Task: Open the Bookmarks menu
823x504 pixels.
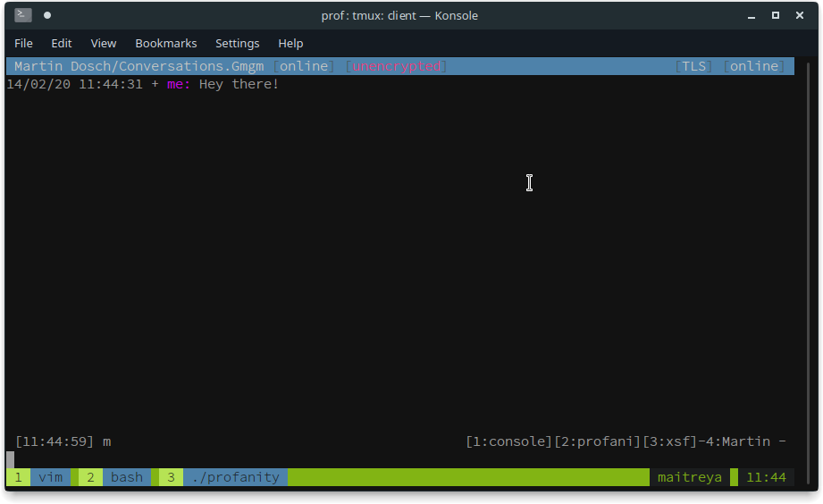Action: point(166,43)
